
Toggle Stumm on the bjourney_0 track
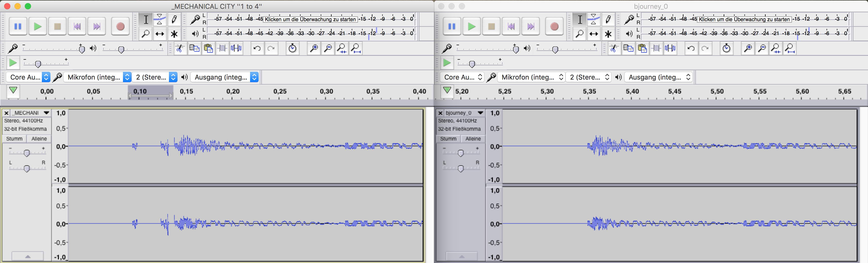pos(448,138)
